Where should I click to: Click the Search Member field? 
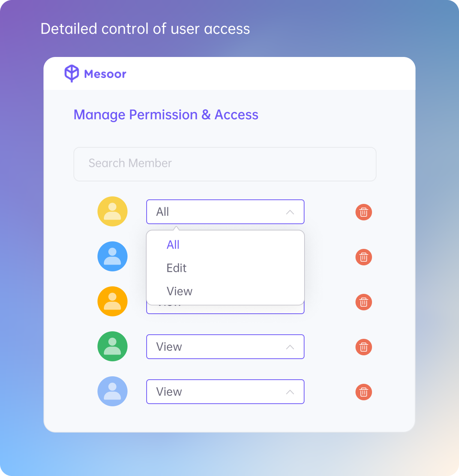point(225,164)
